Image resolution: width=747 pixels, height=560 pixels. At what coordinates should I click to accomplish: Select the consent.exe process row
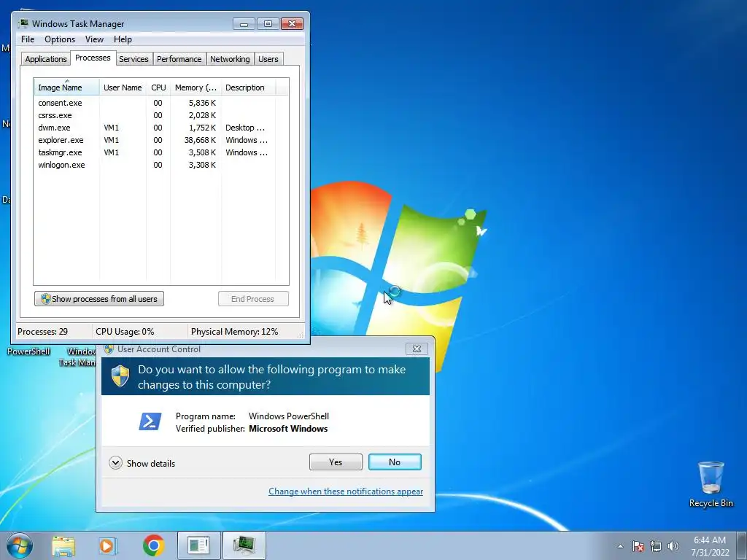tap(161, 103)
